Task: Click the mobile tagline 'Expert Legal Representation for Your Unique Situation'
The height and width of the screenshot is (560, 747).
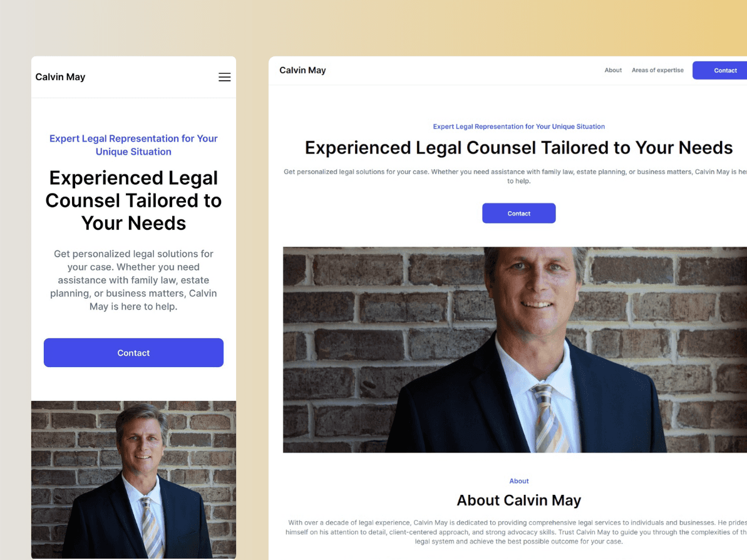Action: click(x=133, y=145)
